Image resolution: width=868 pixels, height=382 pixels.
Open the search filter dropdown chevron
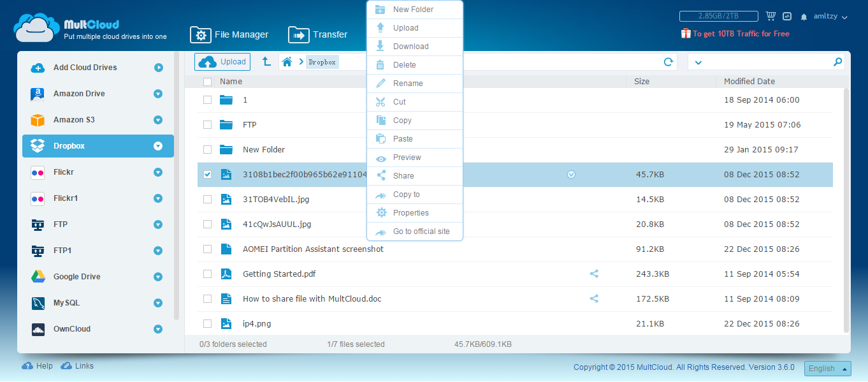tap(698, 62)
